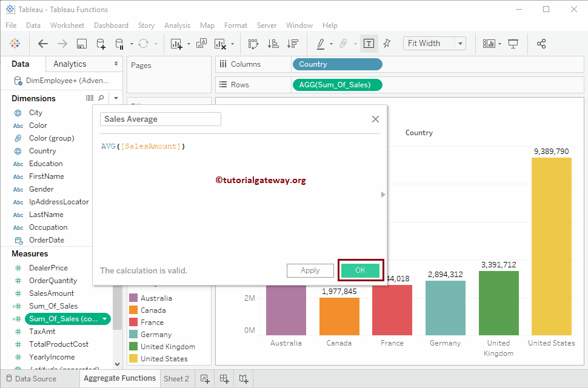588x388 pixels.
Task: Click the Sort Ascending icon
Action: point(274,44)
